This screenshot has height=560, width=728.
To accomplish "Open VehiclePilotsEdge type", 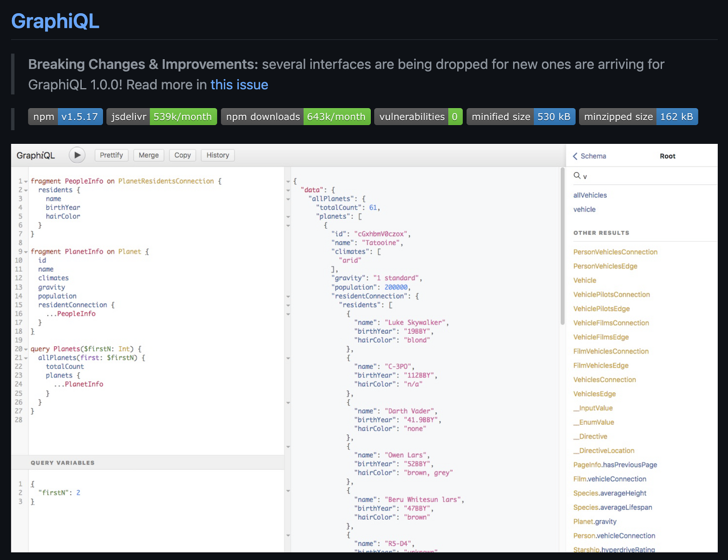I will point(601,309).
